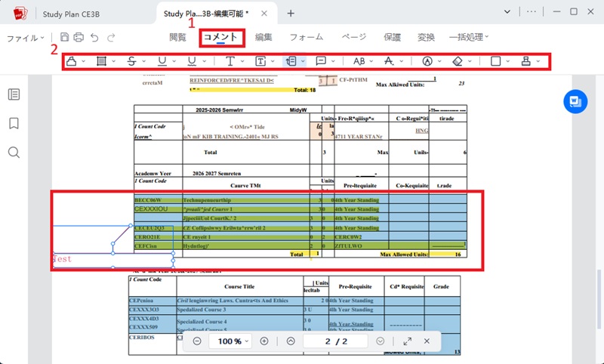Open the thumbnails panel in left sidebar
This screenshot has width=604, height=364.
click(x=14, y=94)
